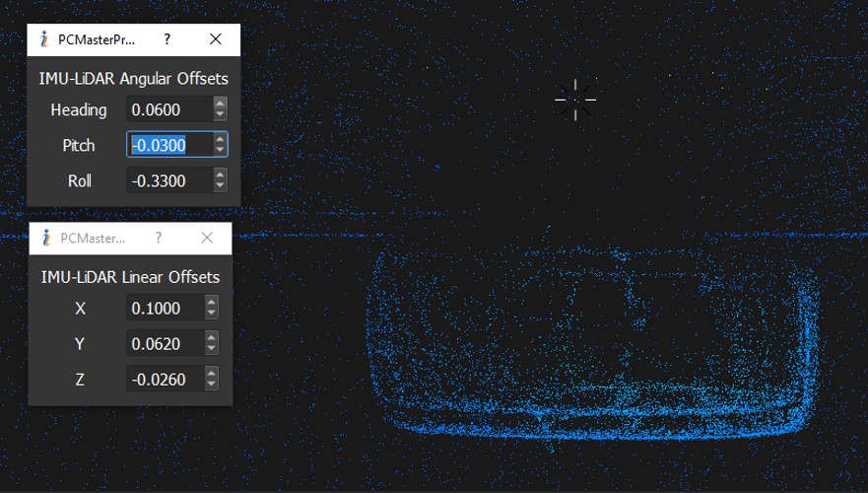Viewport: 868px width, 493px height.
Task: Decrease Y offset with down arrow
Action: [x=212, y=349]
